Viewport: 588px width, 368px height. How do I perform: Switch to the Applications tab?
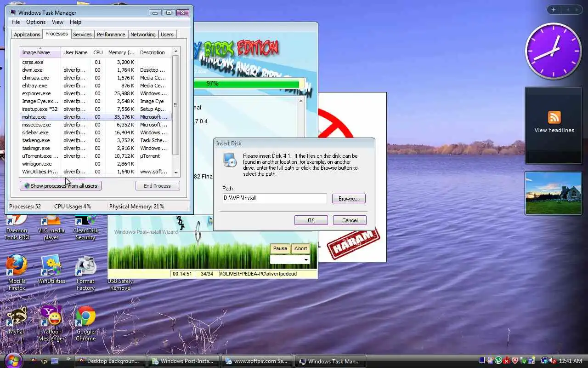[x=27, y=34]
